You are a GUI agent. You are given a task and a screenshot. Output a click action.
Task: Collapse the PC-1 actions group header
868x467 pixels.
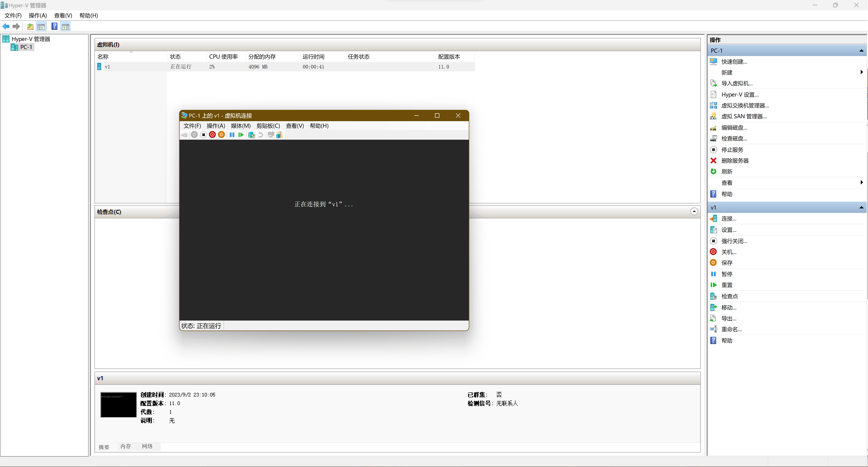(861, 51)
